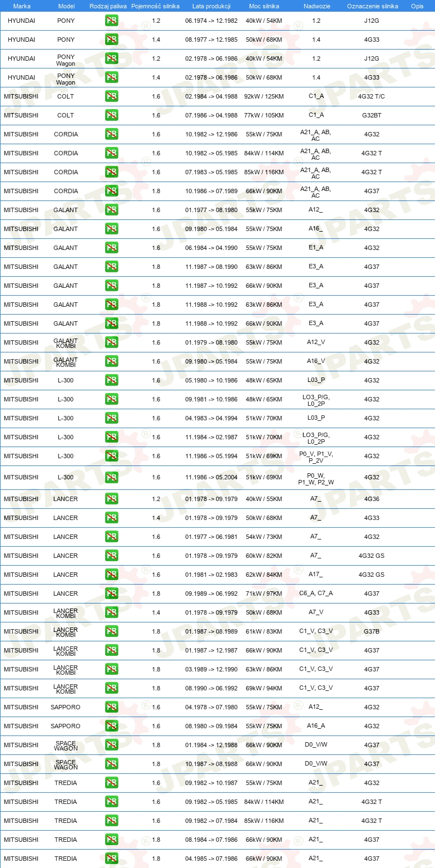The image size is (435, 868).
Task: Select body cell P0_V, P1_V, P_2V
Action: click(316, 457)
